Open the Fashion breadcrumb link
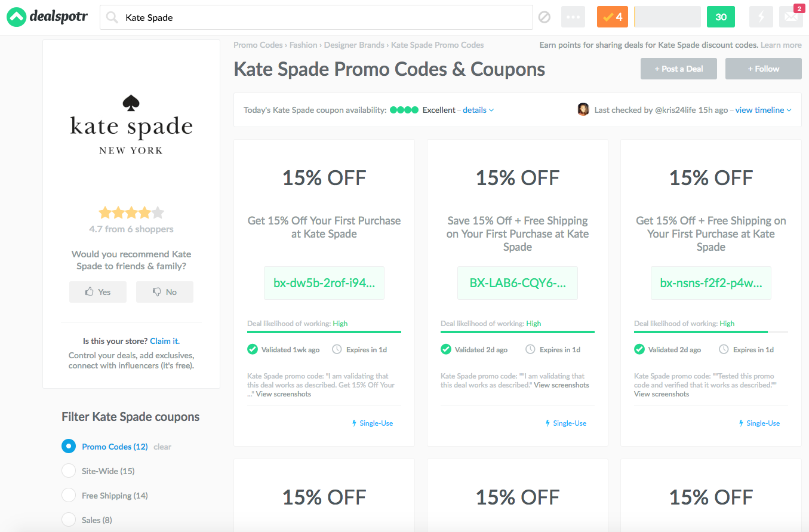The image size is (809, 532). click(303, 45)
